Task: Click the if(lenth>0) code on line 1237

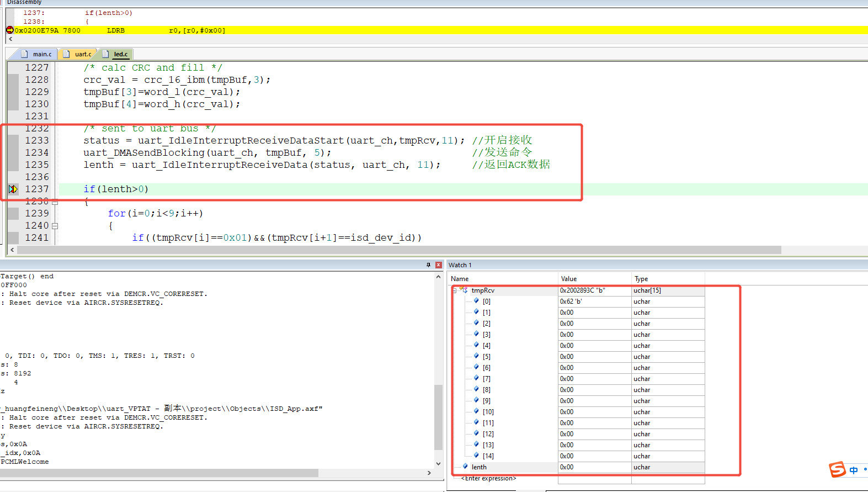Action: (x=116, y=189)
